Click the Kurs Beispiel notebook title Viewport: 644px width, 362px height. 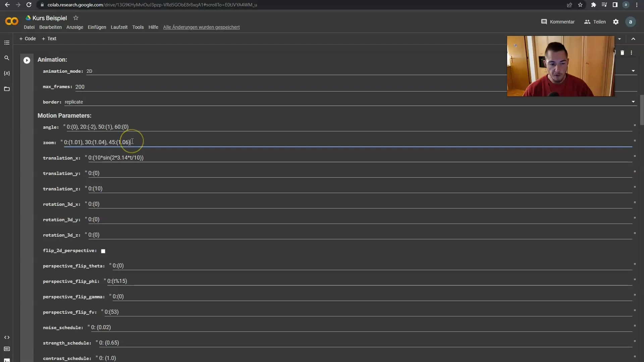tap(50, 18)
